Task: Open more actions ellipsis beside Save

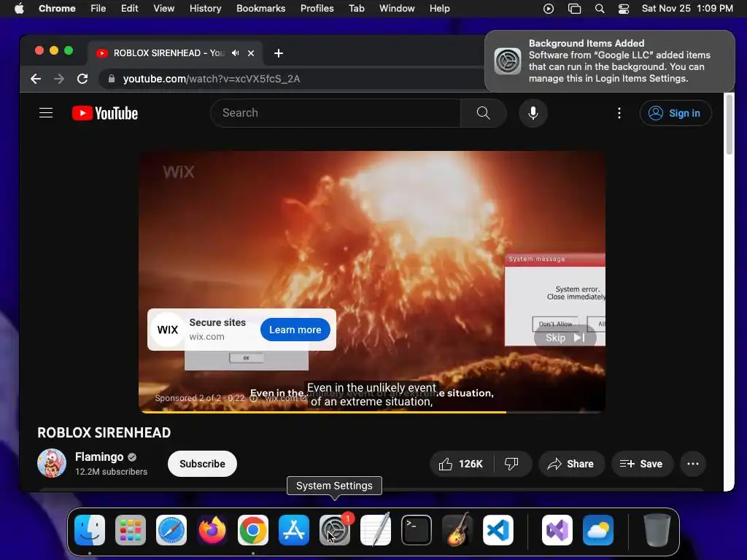Action: (693, 464)
